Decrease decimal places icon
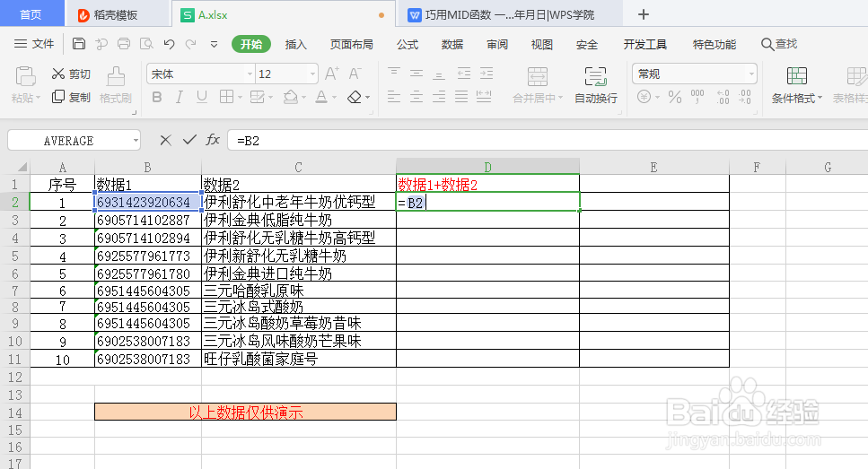The width and height of the screenshot is (868, 469). [745, 98]
